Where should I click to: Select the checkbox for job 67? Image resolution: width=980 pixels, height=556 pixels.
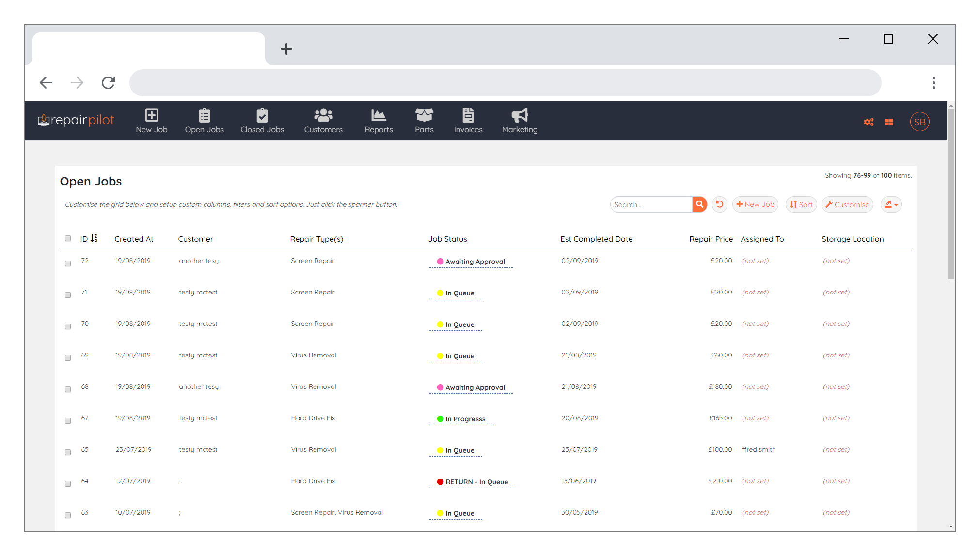[68, 421]
